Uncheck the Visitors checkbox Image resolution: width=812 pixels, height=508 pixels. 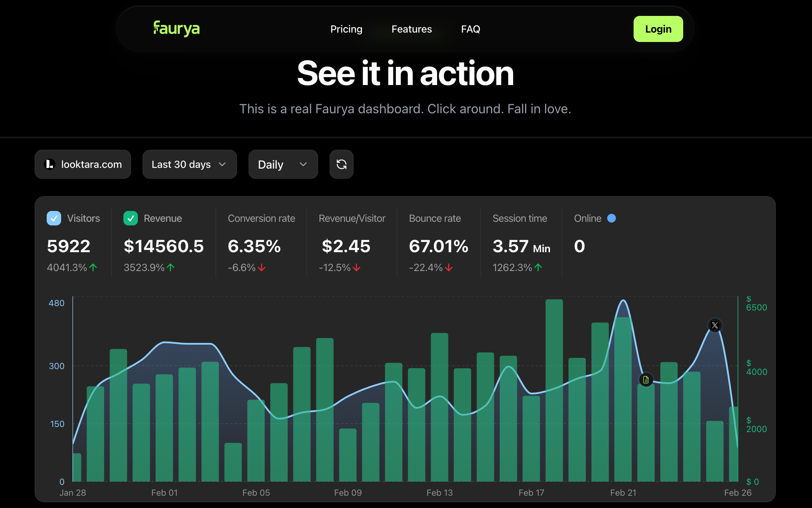[x=54, y=218]
